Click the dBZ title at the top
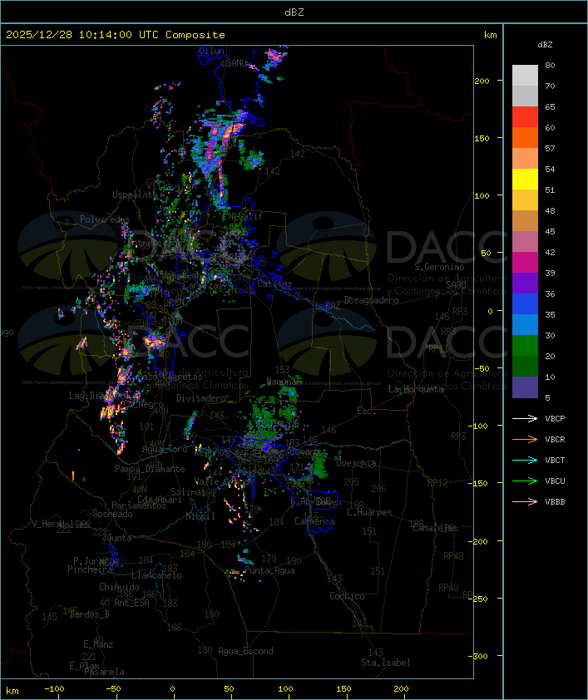Viewport: 588px width, 700px height. [x=294, y=12]
